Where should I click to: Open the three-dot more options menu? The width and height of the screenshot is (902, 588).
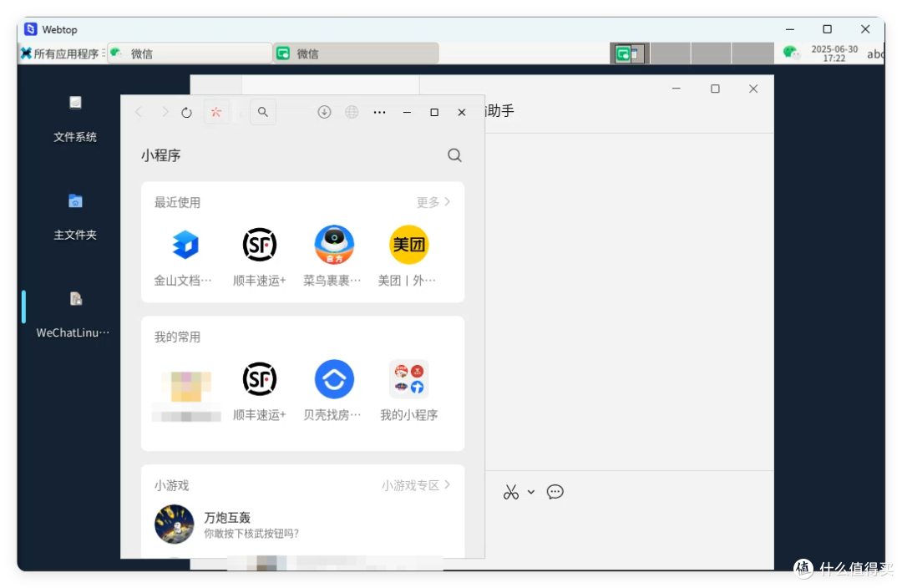coord(379,112)
